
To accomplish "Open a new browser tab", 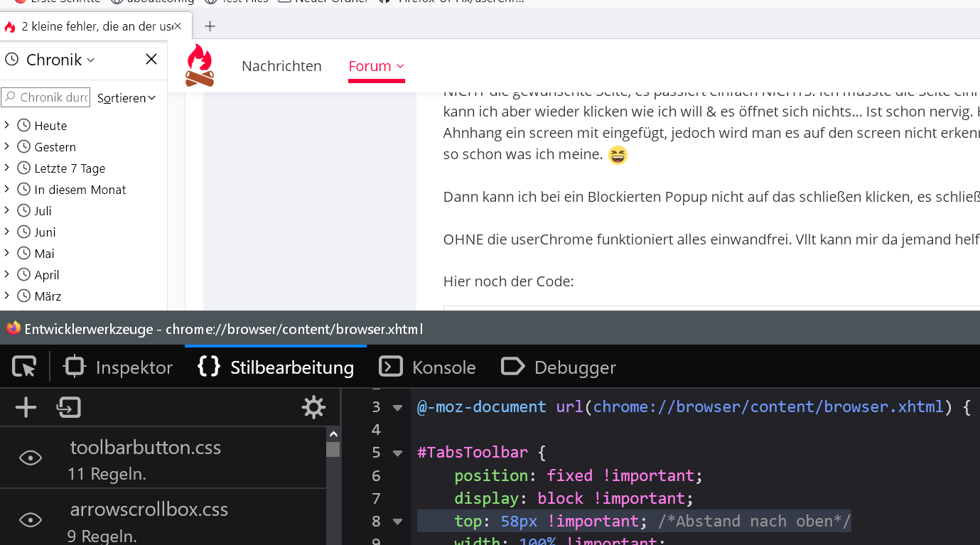I will tap(210, 27).
